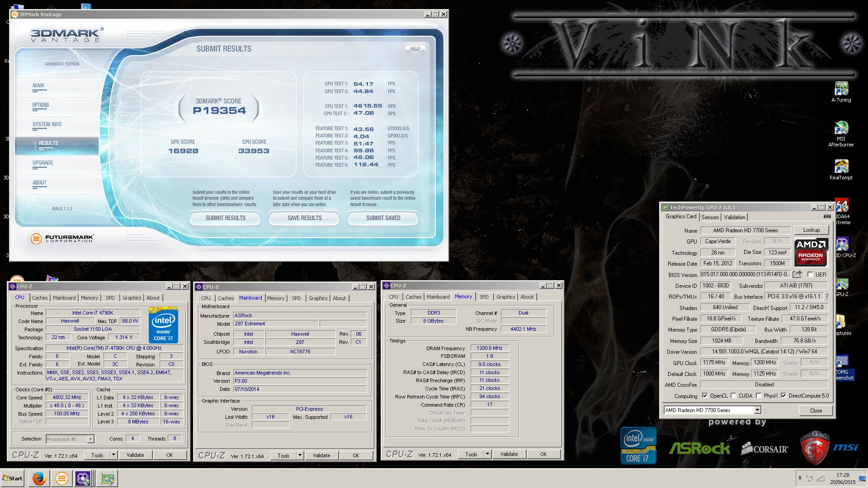The height and width of the screenshot is (488, 868).
Task: Click the SAVE RESULTS button
Action: pyautogui.click(x=304, y=218)
